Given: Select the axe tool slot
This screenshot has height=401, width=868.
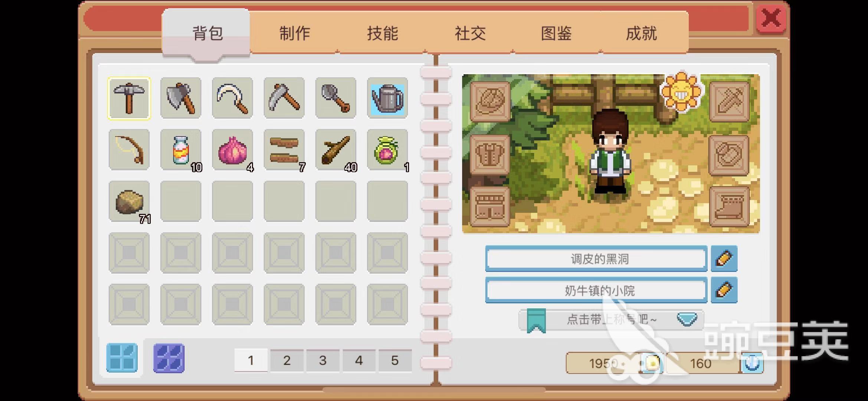Looking at the screenshot, I should [x=181, y=98].
